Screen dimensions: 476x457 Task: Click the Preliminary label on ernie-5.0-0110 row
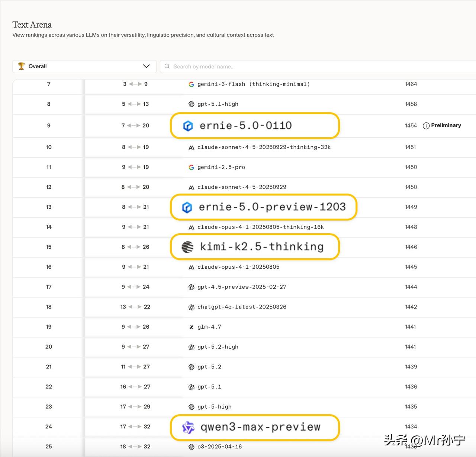pos(446,125)
